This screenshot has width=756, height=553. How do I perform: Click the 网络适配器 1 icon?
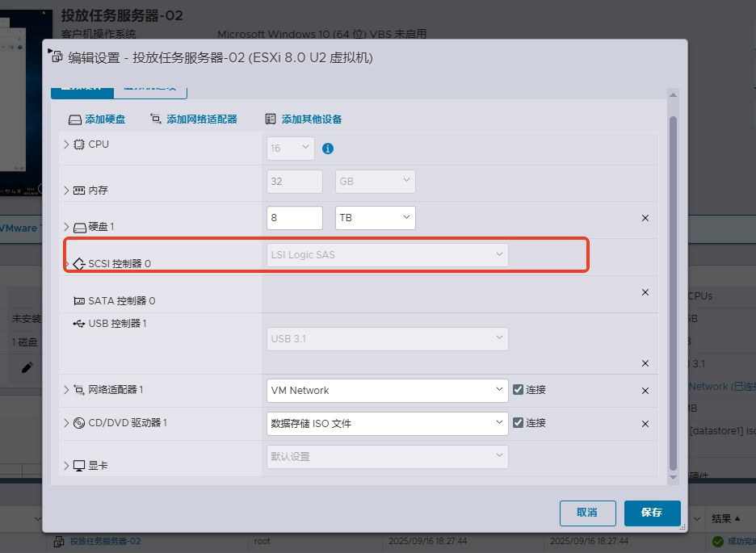point(79,390)
